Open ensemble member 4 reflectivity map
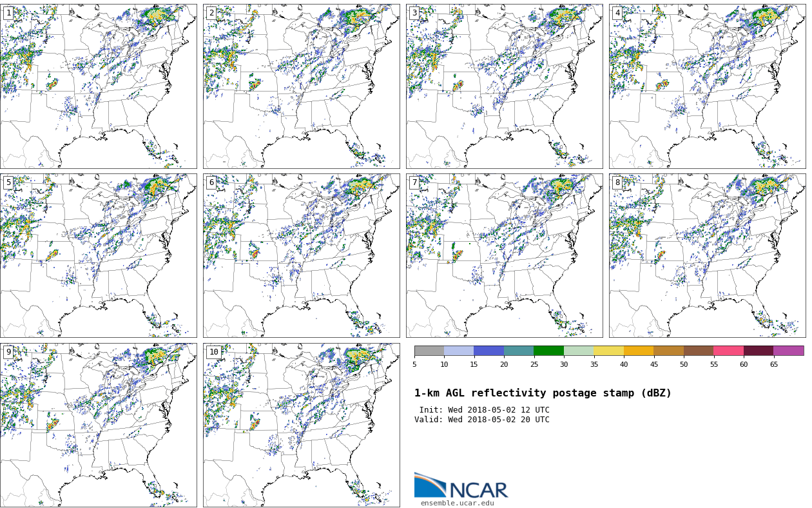Screen dimensions: 812x508 (707, 86)
